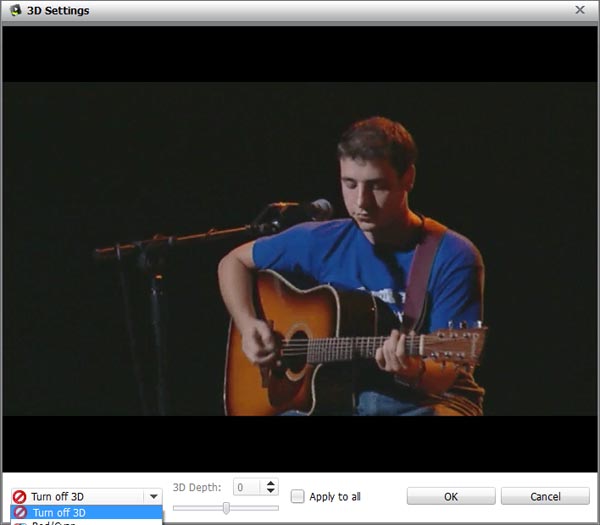
Task: Enable the Apply to all checkbox
Action: (297, 496)
